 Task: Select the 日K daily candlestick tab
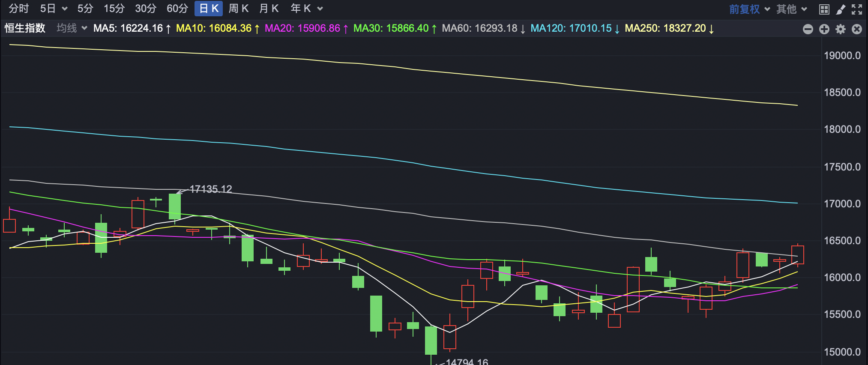click(209, 9)
